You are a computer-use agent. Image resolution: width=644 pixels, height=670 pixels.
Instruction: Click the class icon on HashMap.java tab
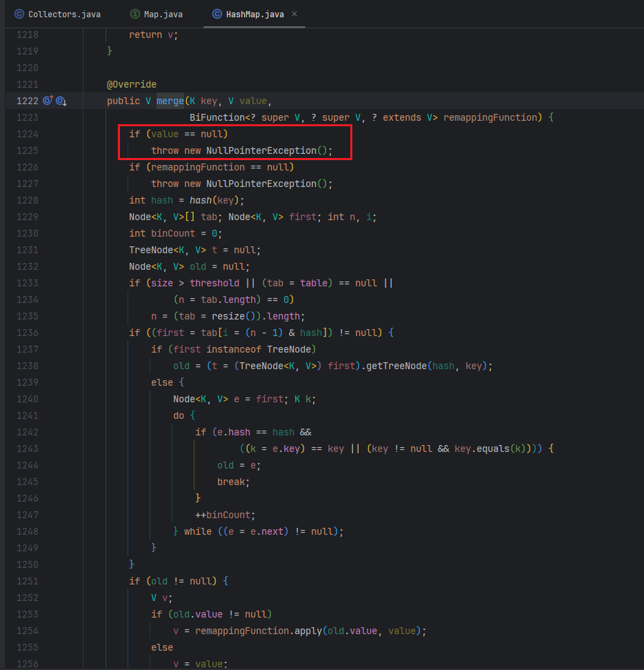point(217,14)
